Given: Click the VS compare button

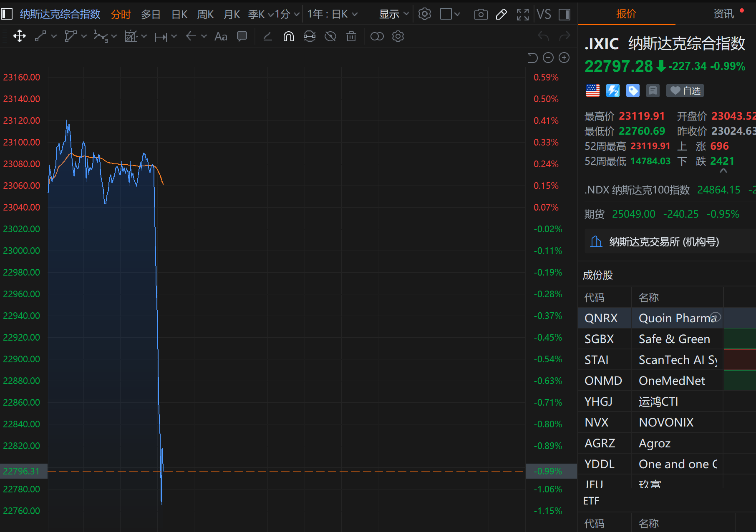Looking at the screenshot, I should click(544, 15).
